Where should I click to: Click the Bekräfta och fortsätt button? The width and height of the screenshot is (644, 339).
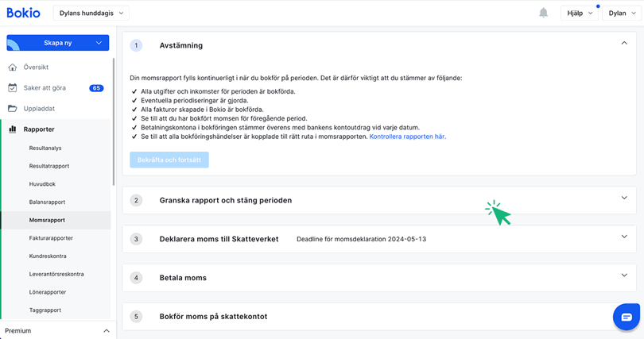pos(169,160)
